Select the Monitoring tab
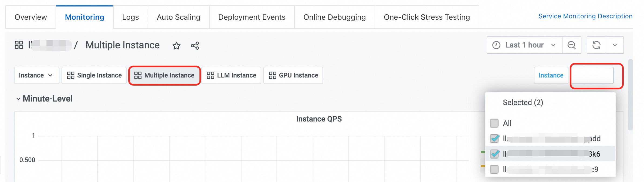 pos(84,17)
